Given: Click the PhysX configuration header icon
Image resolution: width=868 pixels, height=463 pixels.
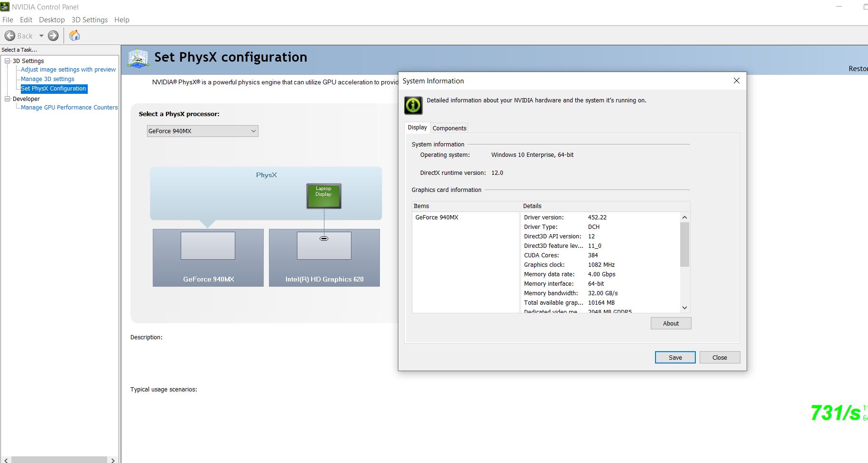Looking at the screenshot, I should coord(138,58).
